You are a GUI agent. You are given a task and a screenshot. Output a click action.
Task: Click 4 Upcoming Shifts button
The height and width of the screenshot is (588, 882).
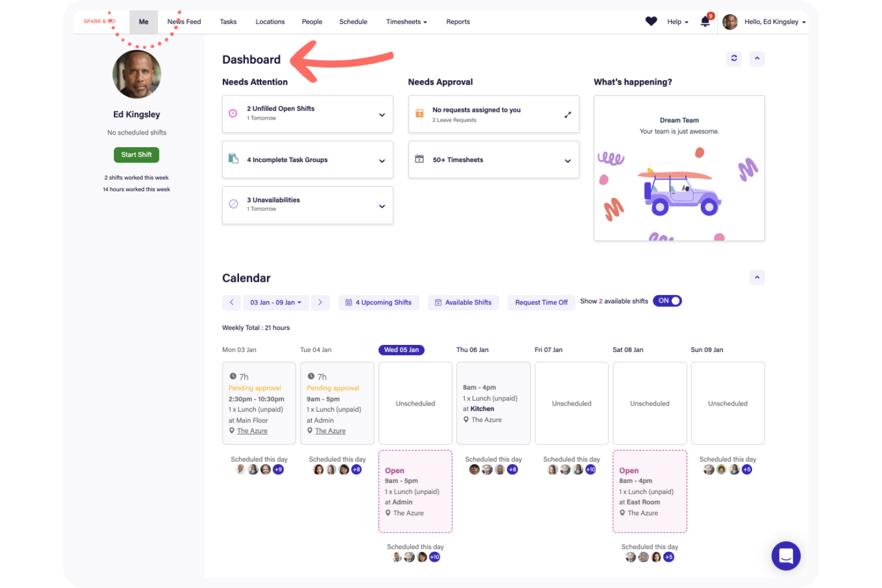378,302
